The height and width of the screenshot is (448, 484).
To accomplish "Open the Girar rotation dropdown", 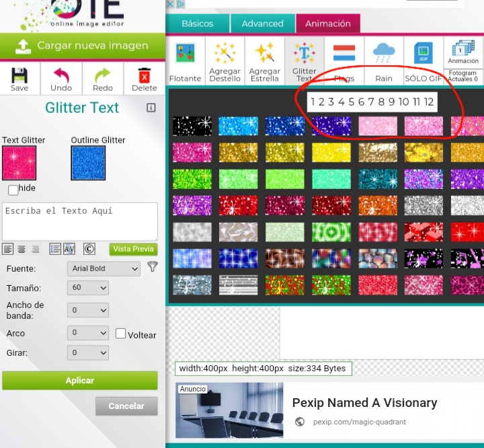I will coord(88,352).
